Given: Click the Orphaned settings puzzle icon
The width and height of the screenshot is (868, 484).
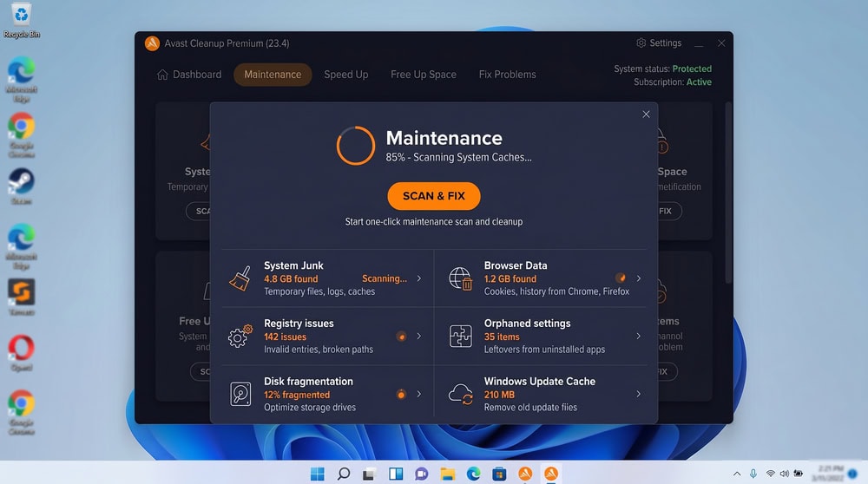Looking at the screenshot, I should point(461,336).
